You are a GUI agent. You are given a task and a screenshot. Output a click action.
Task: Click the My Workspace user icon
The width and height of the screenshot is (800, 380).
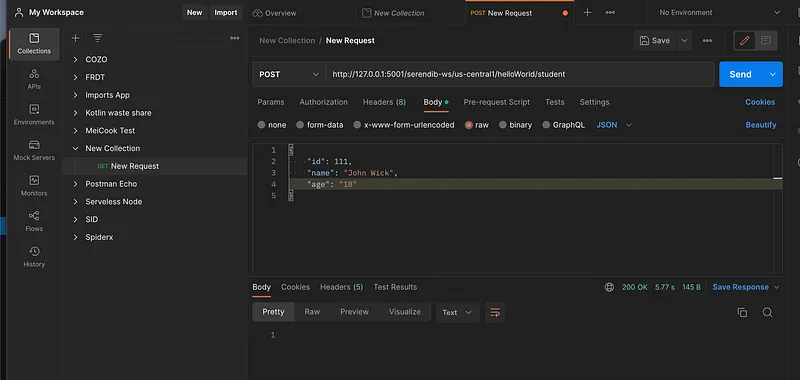point(19,12)
